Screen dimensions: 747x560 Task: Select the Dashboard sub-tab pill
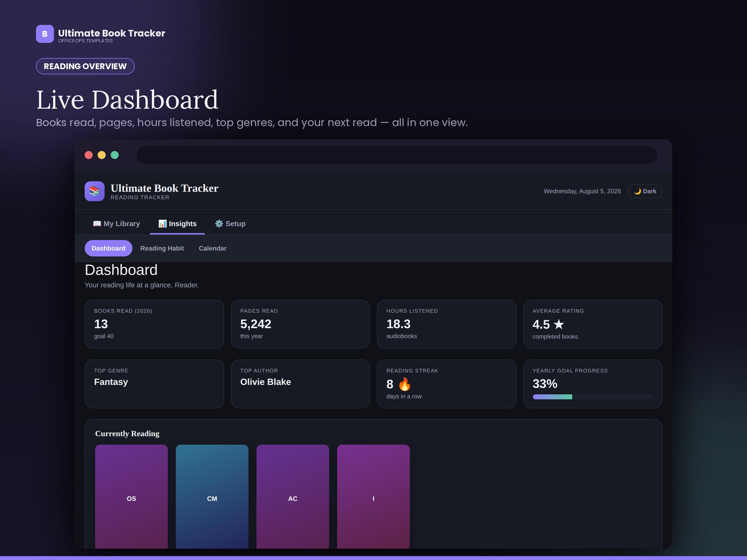click(x=108, y=248)
